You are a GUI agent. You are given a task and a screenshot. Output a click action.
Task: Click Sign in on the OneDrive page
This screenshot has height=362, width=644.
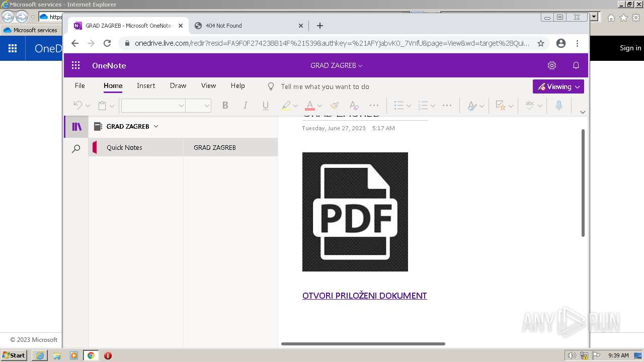pyautogui.click(x=630, y=48)
